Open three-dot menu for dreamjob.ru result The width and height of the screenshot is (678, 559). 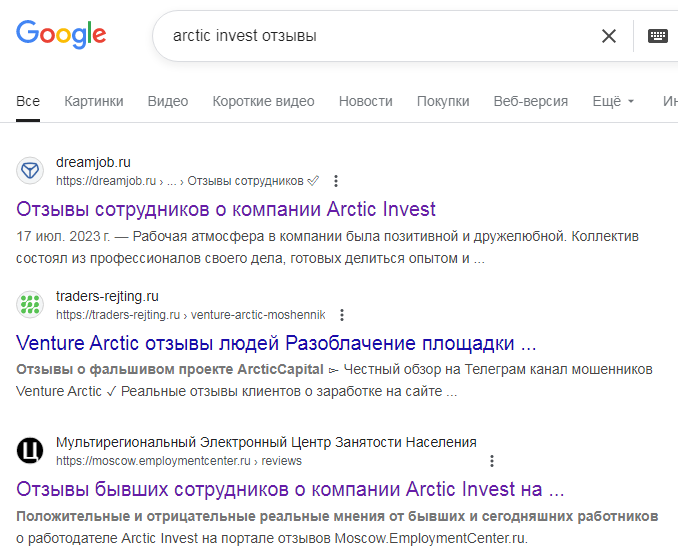(x=336, y=181)
